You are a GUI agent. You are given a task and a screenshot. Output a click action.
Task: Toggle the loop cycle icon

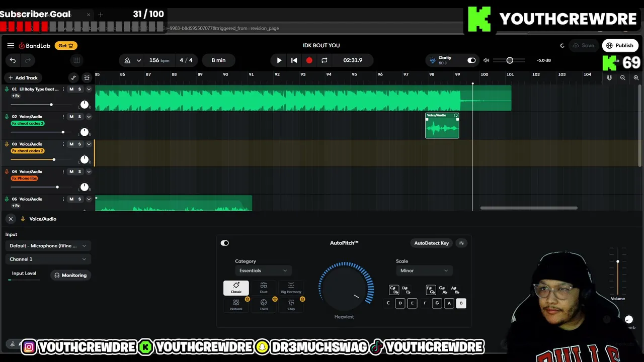coord(325,60)
